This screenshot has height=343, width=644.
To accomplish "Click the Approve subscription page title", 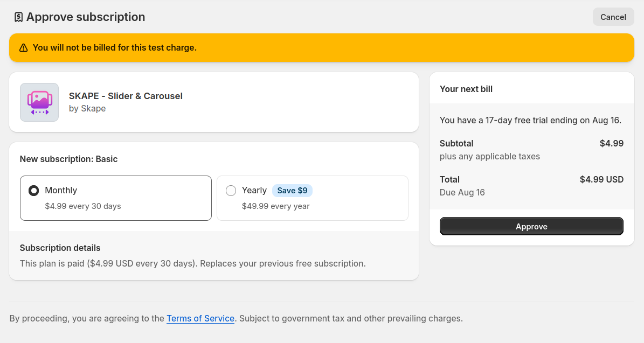I will pos(86,17).
